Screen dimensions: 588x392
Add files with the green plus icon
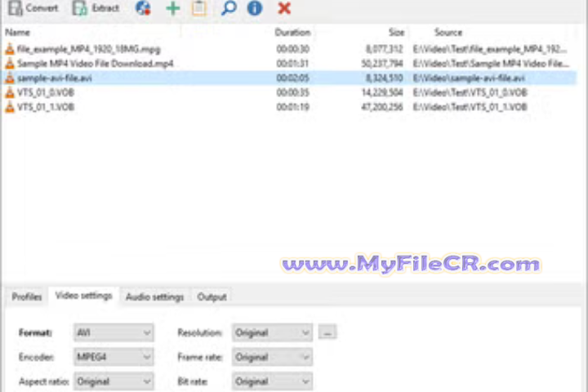click(x=172, y=8)
